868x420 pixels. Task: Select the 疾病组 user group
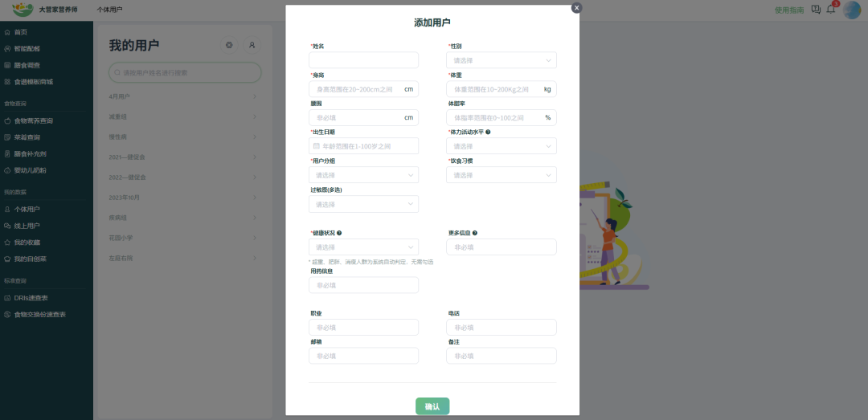[x=185, y=218]
